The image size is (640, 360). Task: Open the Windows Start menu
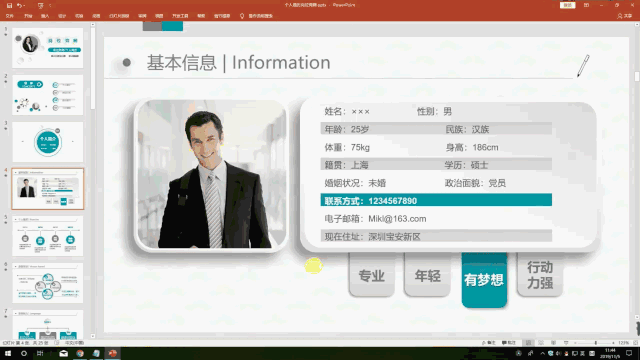click(8, 353)
